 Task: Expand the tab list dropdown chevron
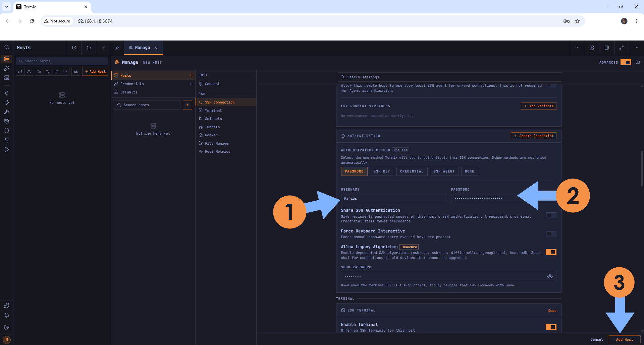[x=577, y=48]
